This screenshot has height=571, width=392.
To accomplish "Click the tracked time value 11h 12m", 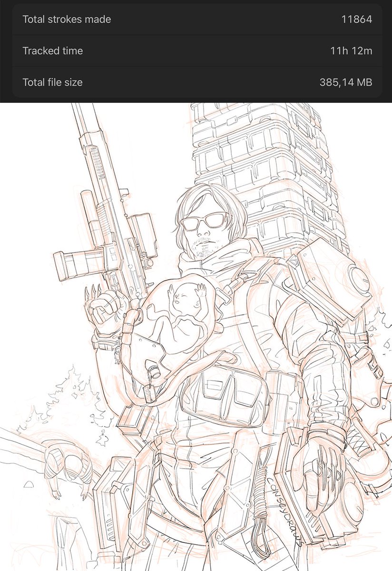I will (351, 51).
